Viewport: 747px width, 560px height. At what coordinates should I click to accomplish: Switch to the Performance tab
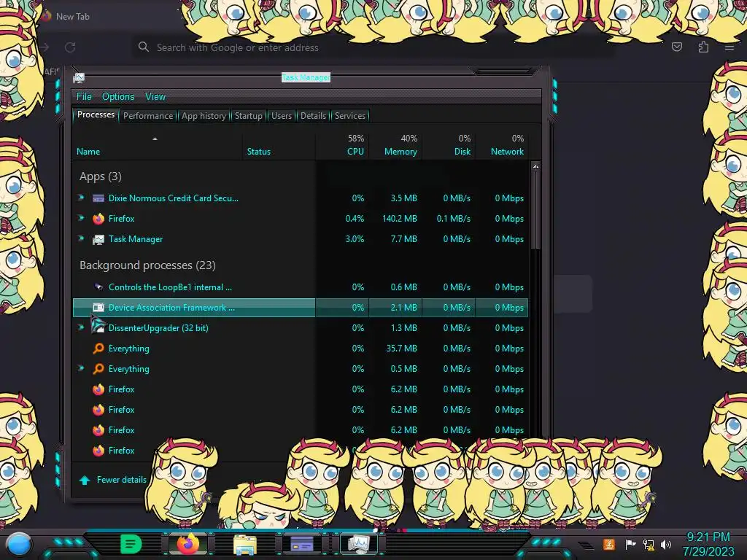coord(148,116)
